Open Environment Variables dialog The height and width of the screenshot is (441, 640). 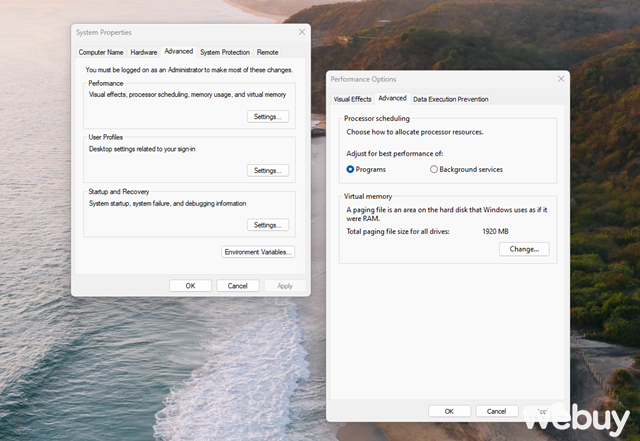(x=258, y=252)
